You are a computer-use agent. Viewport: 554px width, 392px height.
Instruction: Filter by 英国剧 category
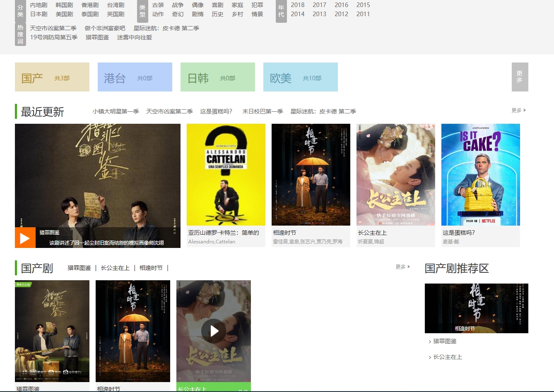[x=116, y=14]
